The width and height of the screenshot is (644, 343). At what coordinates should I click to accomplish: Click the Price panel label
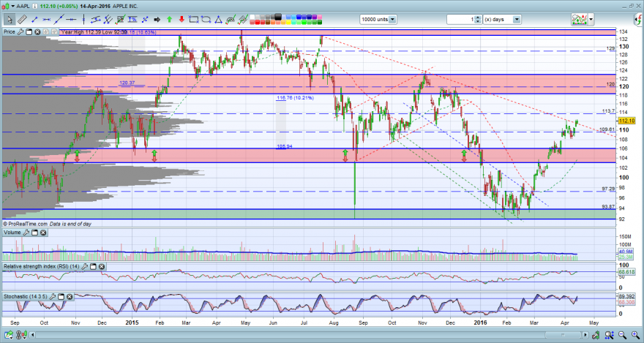pos(9,31)
